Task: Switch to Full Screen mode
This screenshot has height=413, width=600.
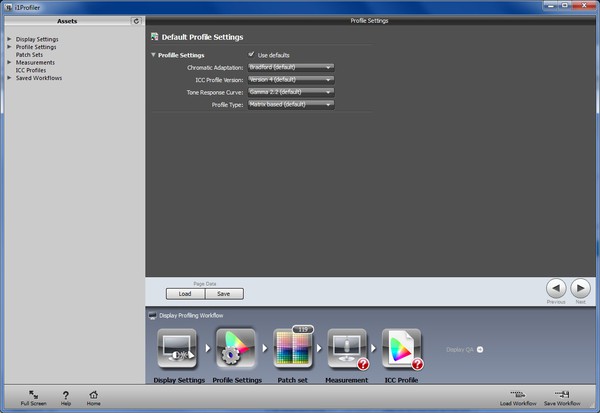Action: (x=33, y=398)
